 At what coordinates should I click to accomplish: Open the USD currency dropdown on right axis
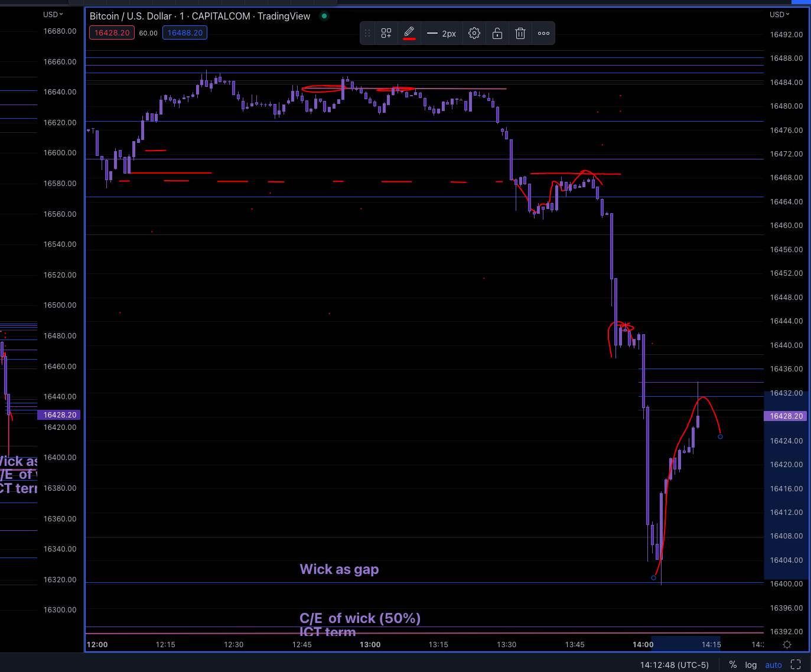point(779,14)
